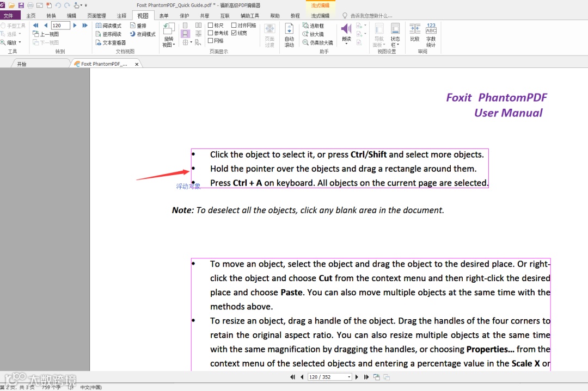Screen dimensions: 588x391
Task: Switch to the 注释 comment tab
Action: tap(121, 16)
